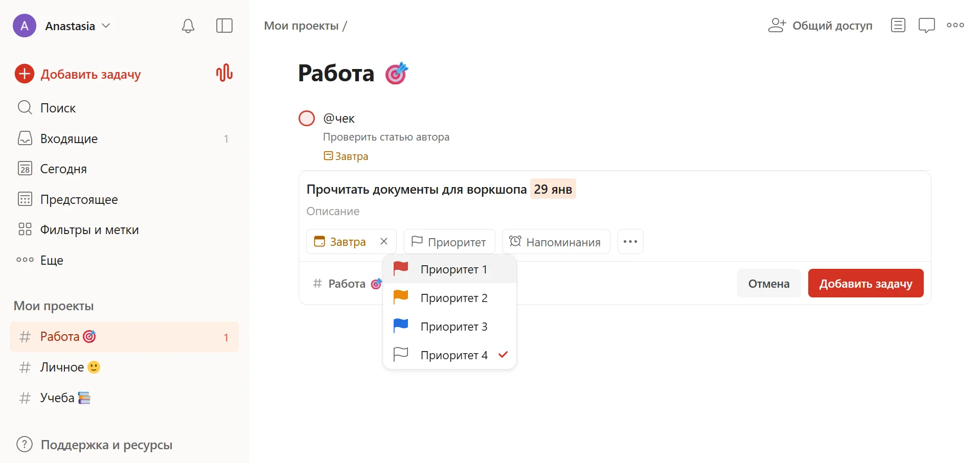This screenshot has height=463, width=980.
Task: Click the Отмена button
Action: point(768,284)
